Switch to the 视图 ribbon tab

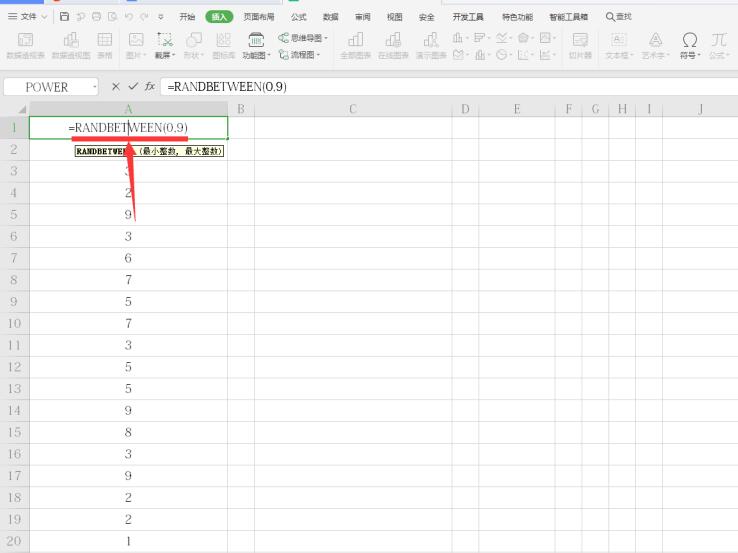click(394, 17)
